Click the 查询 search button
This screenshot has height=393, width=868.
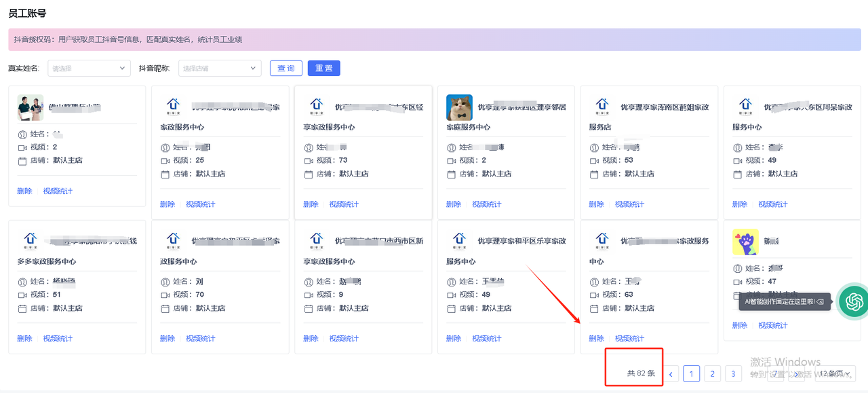click(x=285, y=68)
